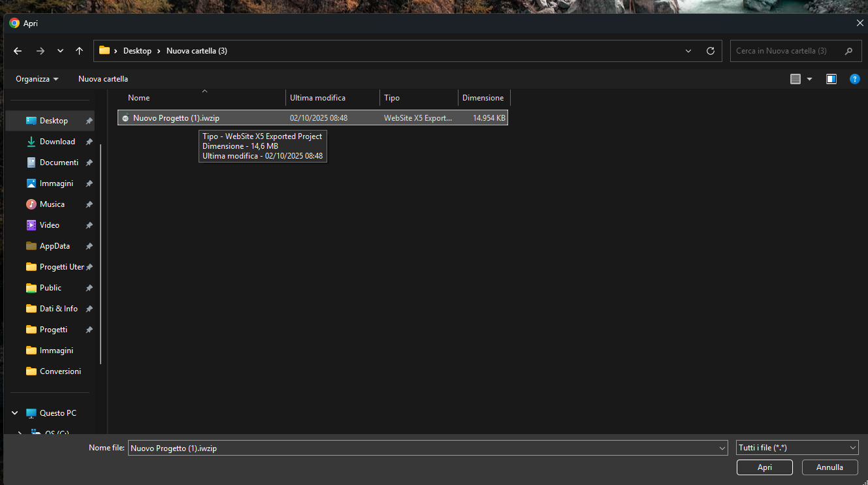The width and height of the screenshot is (868, 485).
Task: Open the Organizza menu
Action: pyautogui.click(x=37, y=79)
